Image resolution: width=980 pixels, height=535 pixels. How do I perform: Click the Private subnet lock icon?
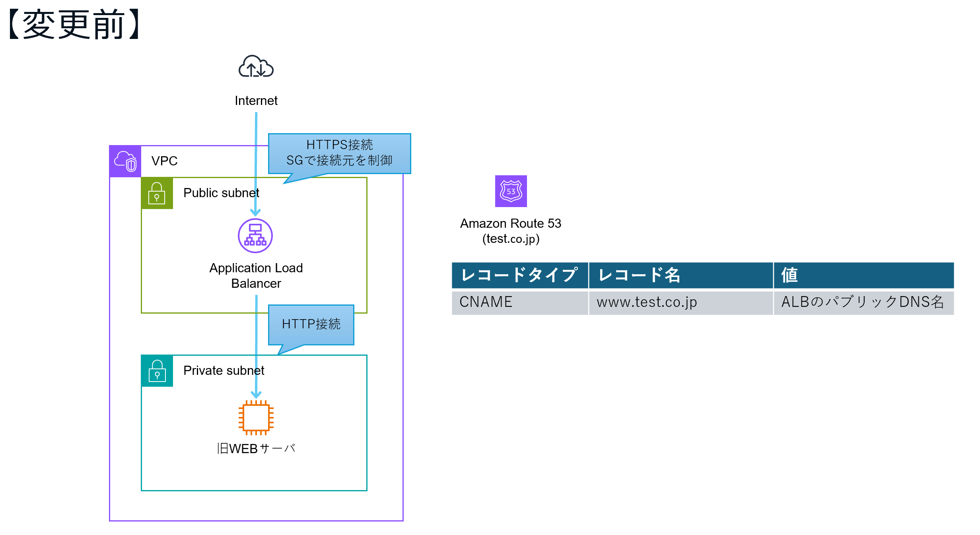point(157,372)
